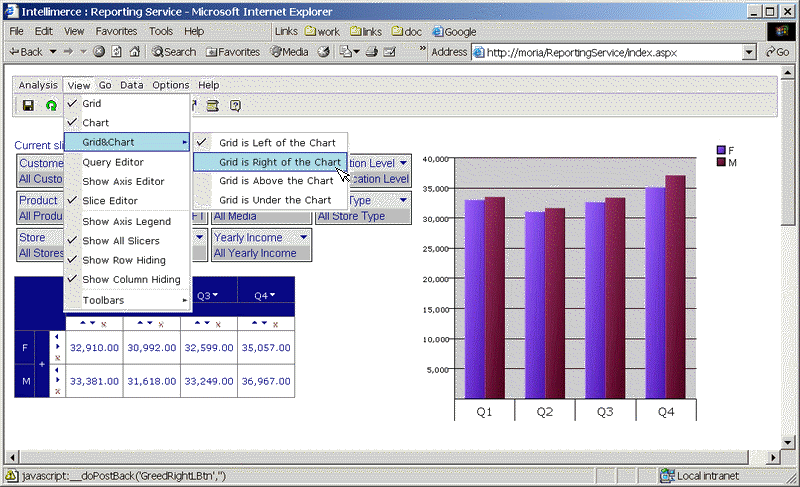The width and height of the screenshot is (800, 487).
Task: Toggle Slice Editor option
Action: (x=127, y=201)
